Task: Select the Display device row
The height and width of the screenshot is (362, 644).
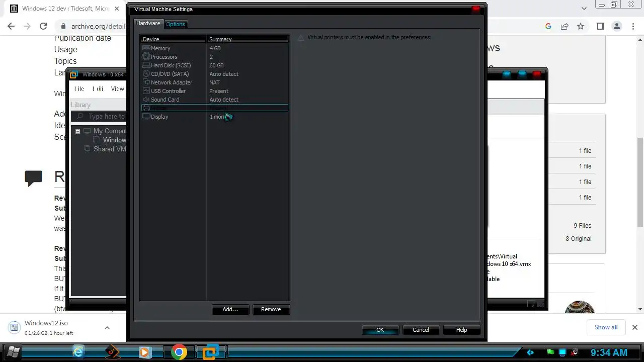Action: pos(214,117)
